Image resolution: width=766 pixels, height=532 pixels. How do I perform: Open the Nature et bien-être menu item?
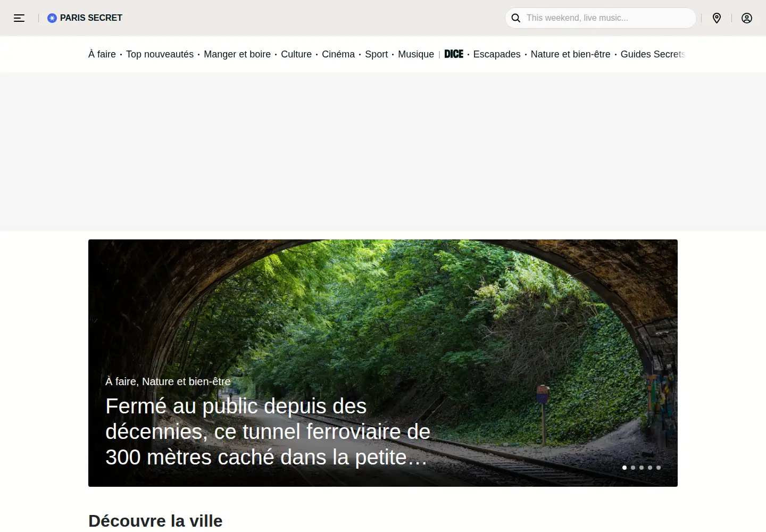pyautogui.click(x=570, y=54)
